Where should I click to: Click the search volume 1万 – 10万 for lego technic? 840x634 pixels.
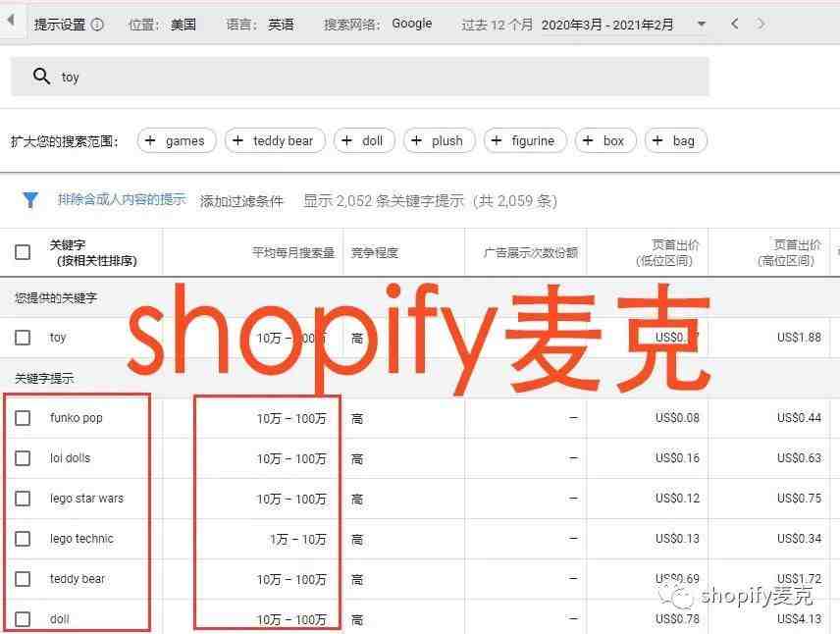[298, 539]
